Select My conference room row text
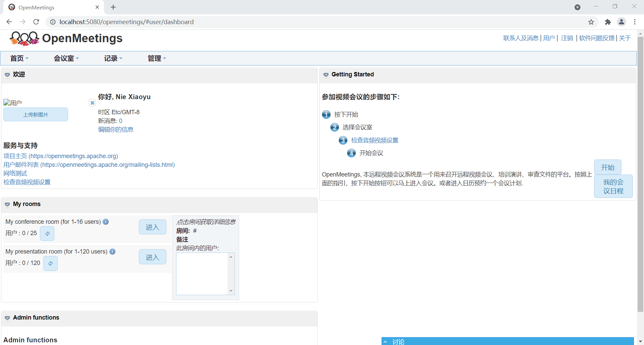This screenshot has height=345, width=644. (x=53, y=222)
